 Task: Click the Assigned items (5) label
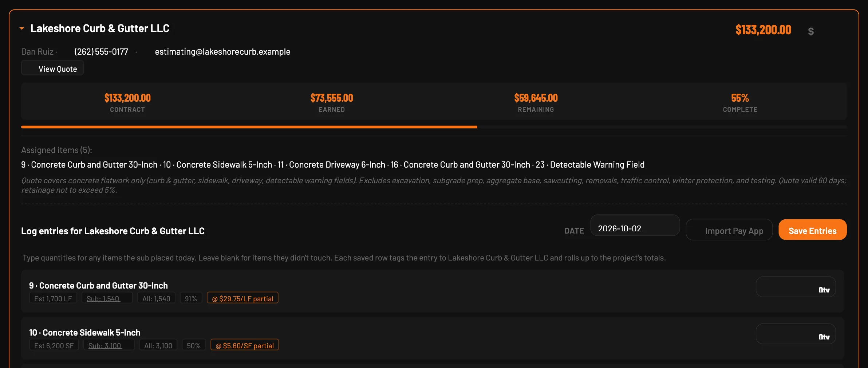click(56, 150)
